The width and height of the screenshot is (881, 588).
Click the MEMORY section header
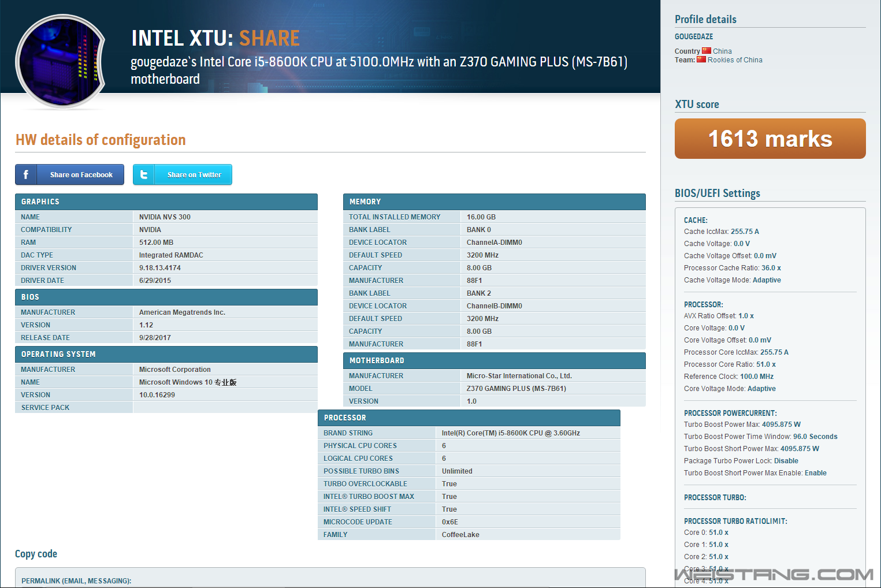(x=495, y=202)
